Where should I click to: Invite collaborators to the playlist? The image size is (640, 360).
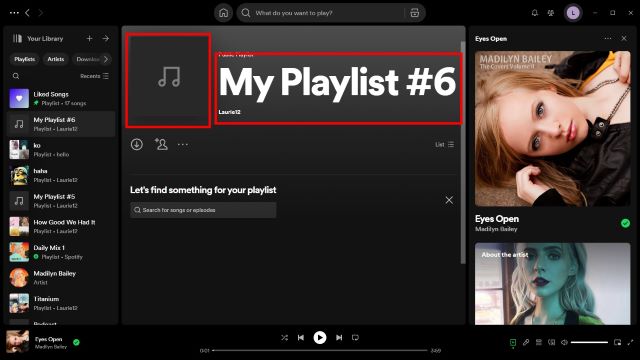pos(161,144)
